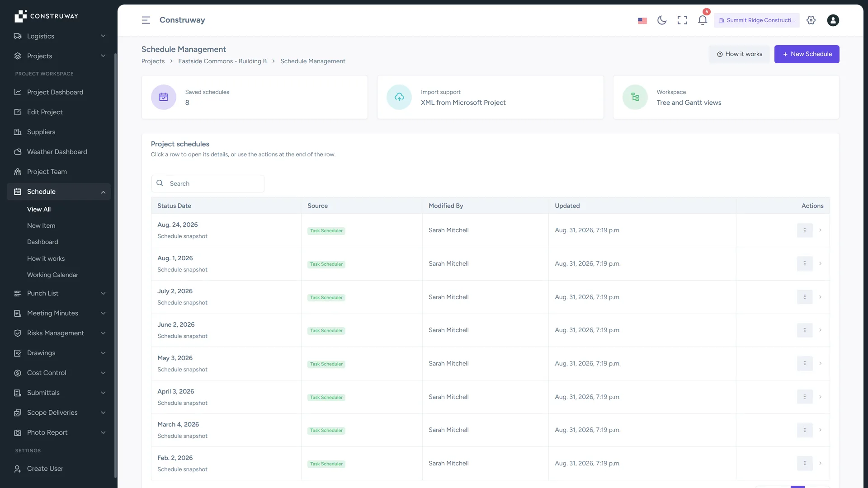Click Task Scheduler badge in Aug. 1, 2026 row
Viewport: 868px width, 488px height.
326,264
